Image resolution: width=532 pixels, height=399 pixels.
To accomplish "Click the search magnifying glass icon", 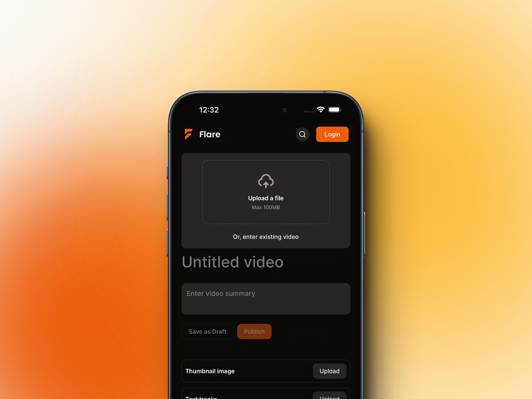I will pyautogui.click(x=303, y=134).
